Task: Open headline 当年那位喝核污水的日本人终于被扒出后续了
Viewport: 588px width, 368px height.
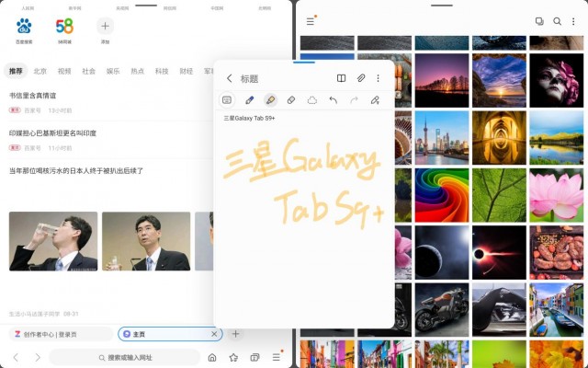Action: click(x=76, y=170)
